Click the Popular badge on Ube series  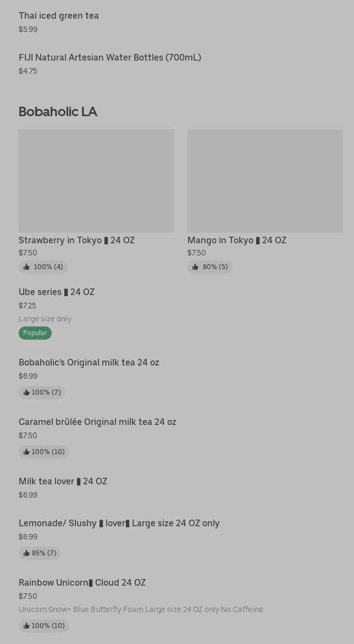coord(35,333)
